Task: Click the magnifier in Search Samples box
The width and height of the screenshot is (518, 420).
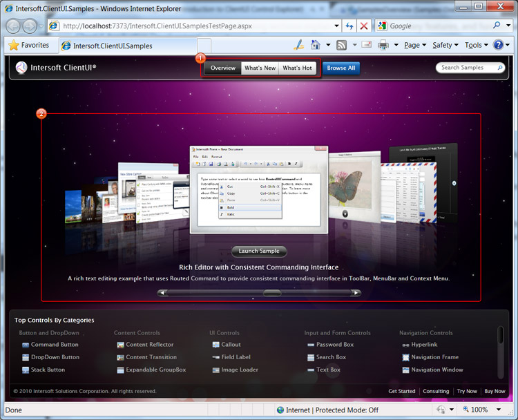Action: [x=500, y=68]
